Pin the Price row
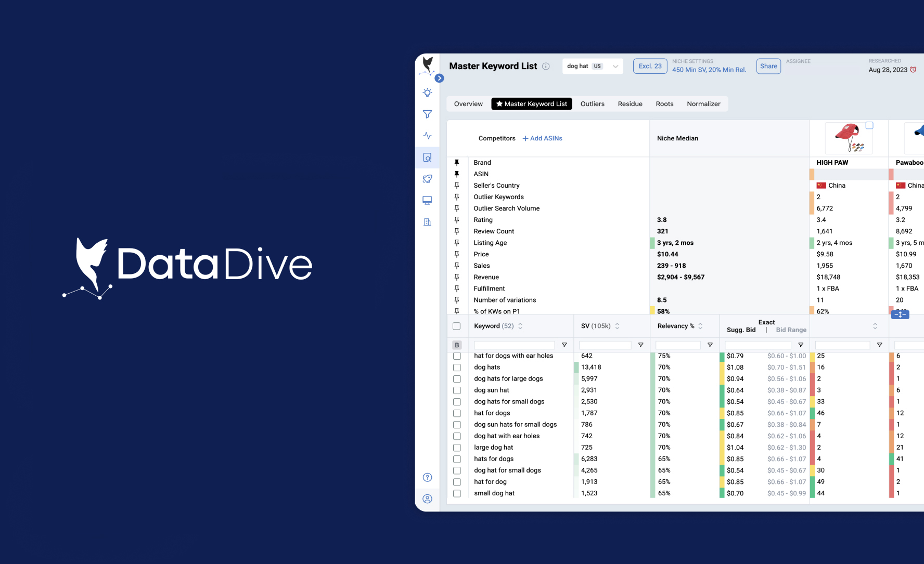This screenshot has height=564, width=924. point(457,254)
